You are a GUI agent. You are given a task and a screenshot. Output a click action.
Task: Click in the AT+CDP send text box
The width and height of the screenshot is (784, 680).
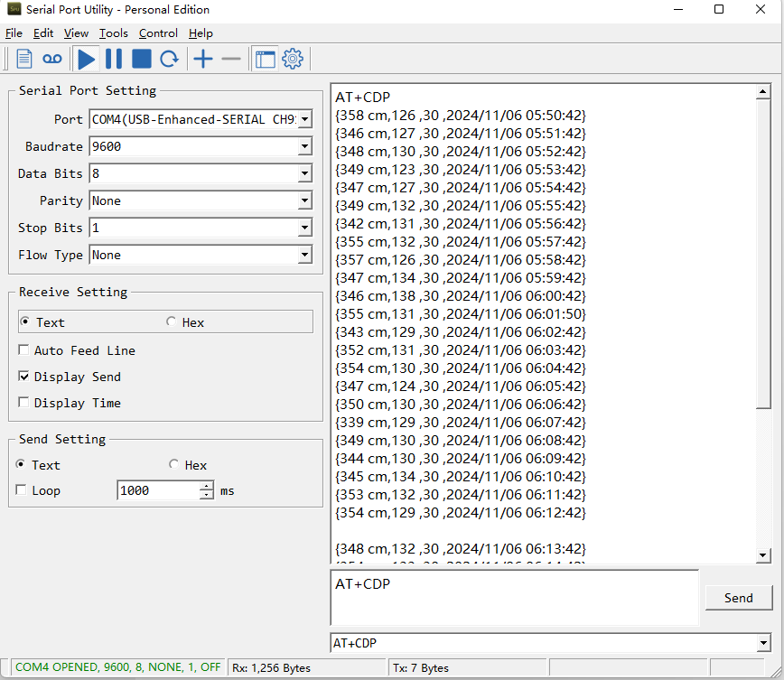click(x=514, y=598)
